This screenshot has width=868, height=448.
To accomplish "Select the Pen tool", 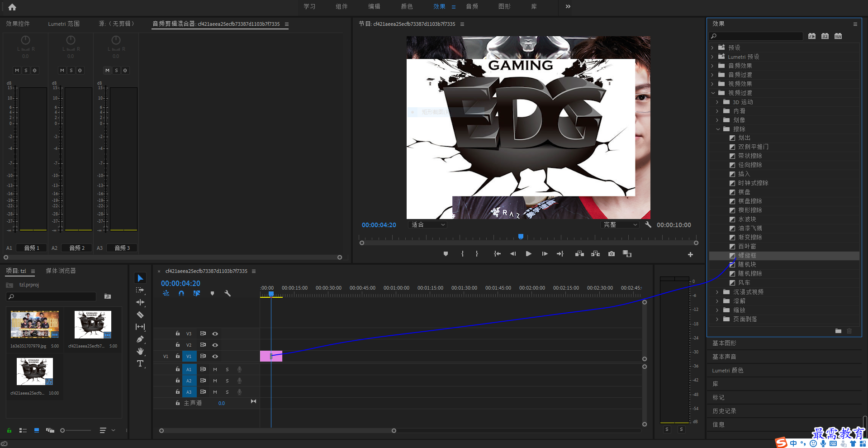I will pyautogui.click(x=140, y=339).
